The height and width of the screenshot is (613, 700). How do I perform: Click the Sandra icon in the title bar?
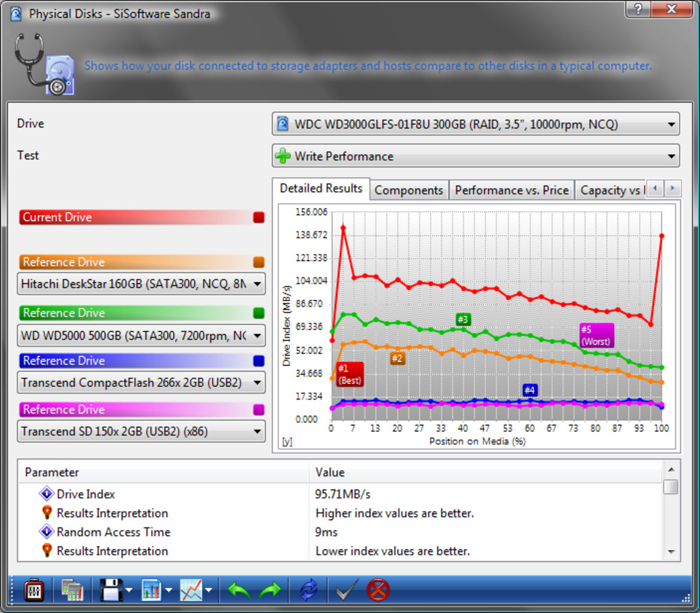[x=16, y=14]
